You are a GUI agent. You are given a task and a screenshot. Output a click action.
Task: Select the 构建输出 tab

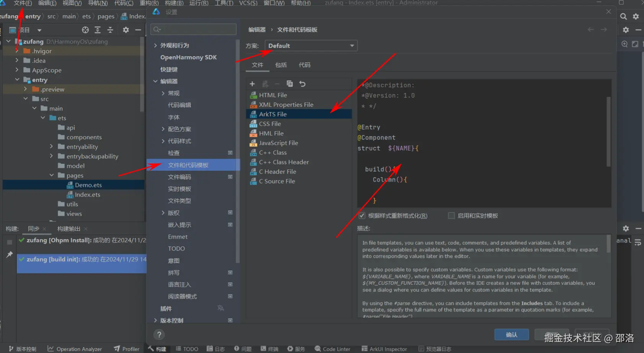pos(69,228)
